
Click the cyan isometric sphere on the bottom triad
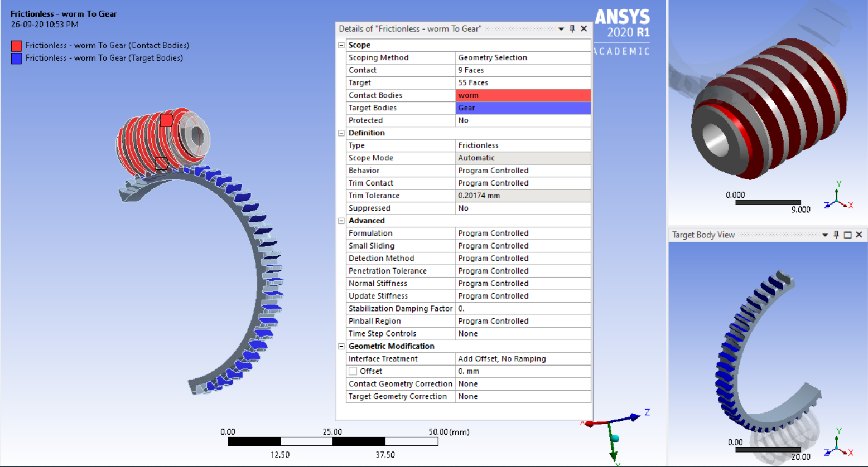click(615, 438)
